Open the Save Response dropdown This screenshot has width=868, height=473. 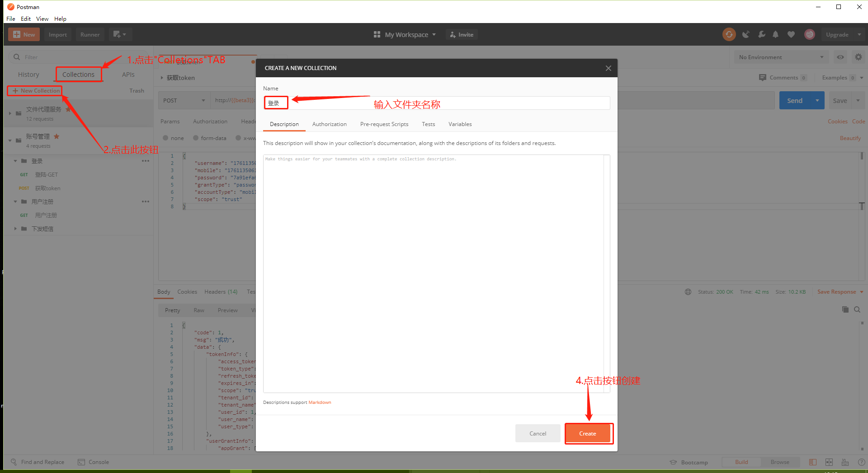click(840, 292)
